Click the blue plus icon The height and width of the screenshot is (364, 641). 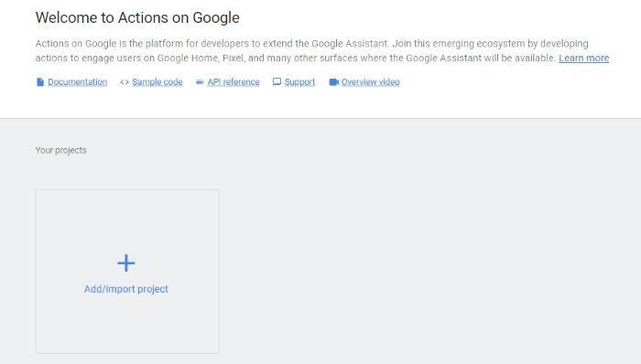click(x=126, y=263)
